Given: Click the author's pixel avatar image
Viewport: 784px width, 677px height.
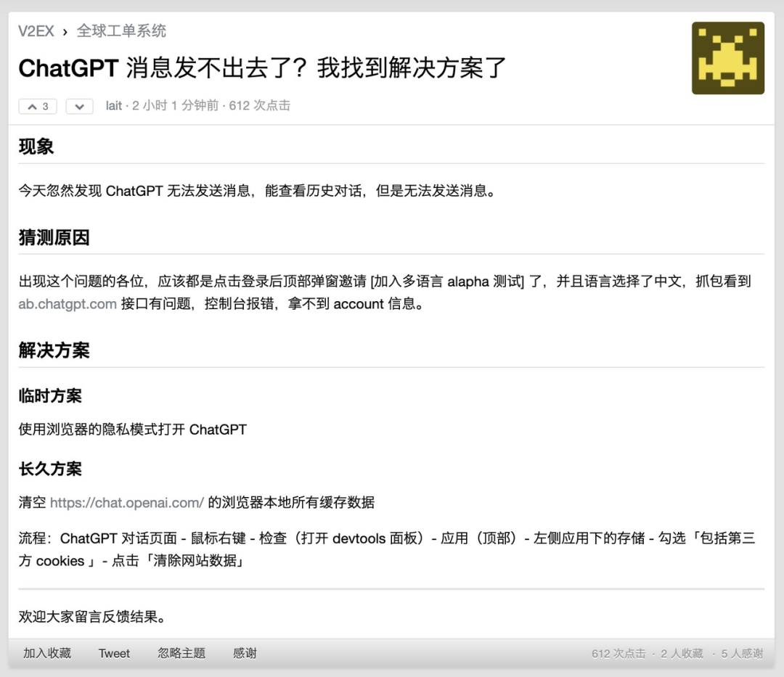Looking at the screenshot, I should [x=727, y=58].
